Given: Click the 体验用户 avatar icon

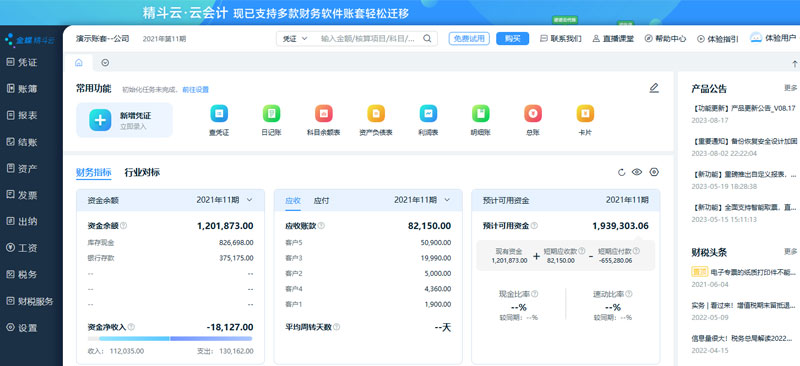Looking at the screenshot, I should (756, 38).
